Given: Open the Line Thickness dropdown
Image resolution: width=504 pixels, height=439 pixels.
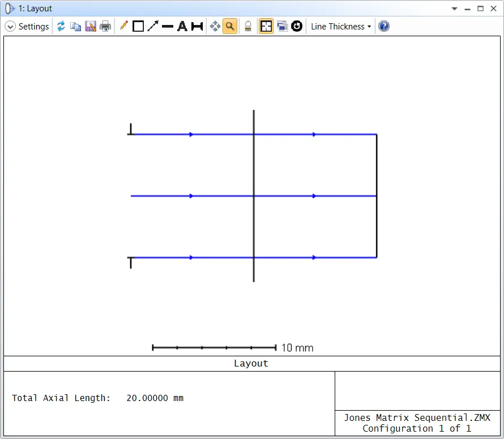Looking at the screenshot, I should click(341, 27).
